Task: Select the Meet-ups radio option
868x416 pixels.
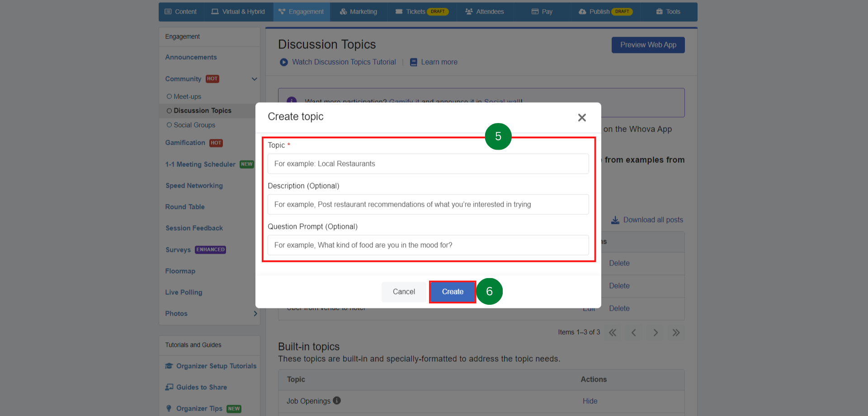Action: coord(169,96)
